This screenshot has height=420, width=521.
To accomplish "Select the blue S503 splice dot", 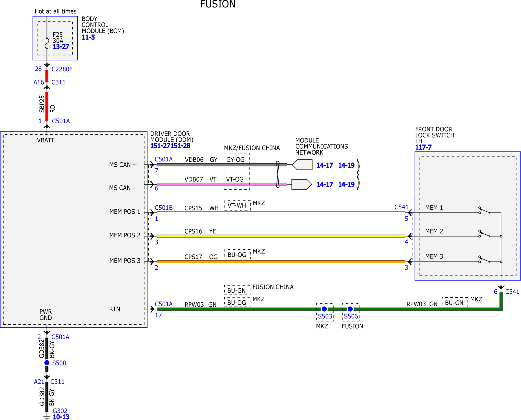I will (x=324, y=309).
